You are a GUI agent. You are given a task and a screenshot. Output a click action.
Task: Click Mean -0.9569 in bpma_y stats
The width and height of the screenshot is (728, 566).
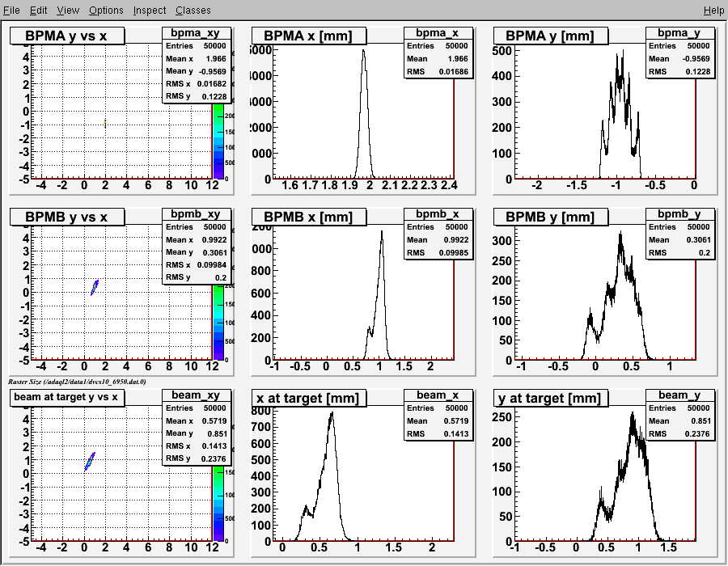[679, 59]
